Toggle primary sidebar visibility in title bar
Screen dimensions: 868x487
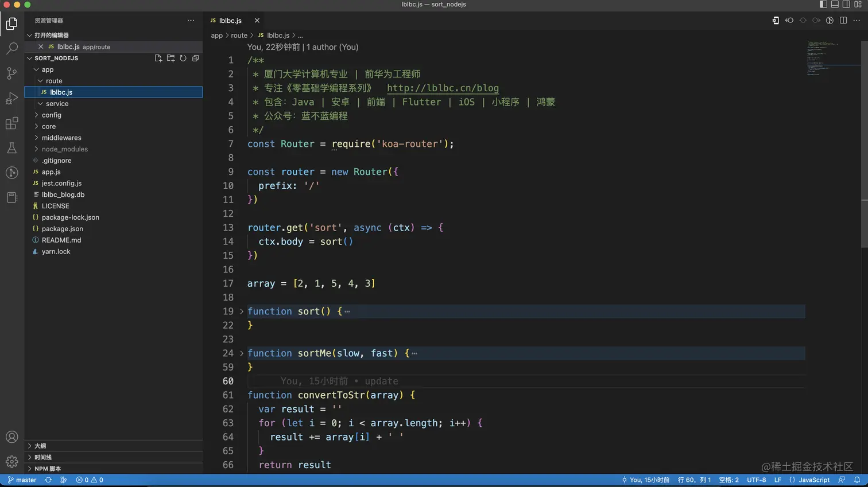coord(823,4)
